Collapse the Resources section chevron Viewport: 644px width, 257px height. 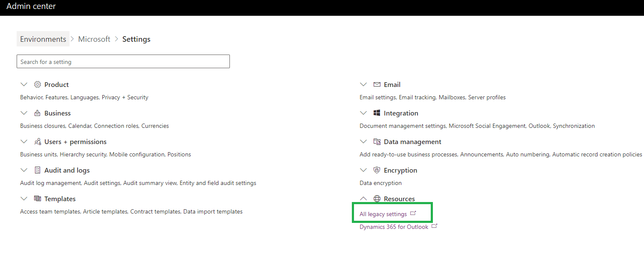363,199
